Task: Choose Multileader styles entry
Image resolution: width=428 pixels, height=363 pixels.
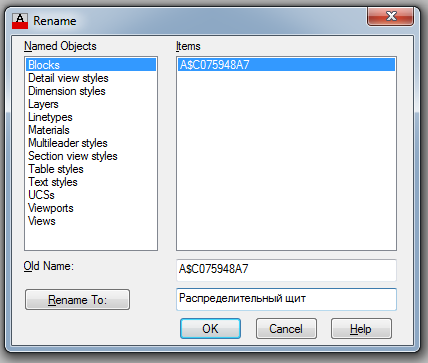Action: [x=68, y=143]
